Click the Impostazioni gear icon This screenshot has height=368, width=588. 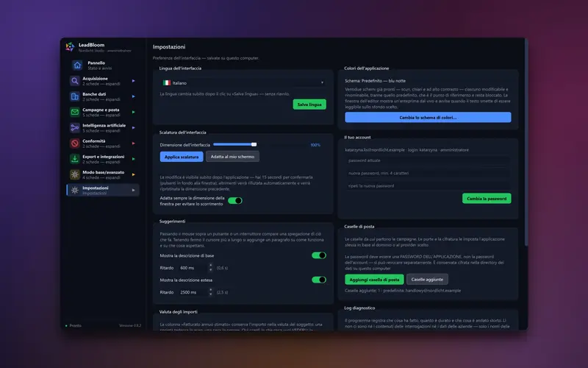pos(75,191)
